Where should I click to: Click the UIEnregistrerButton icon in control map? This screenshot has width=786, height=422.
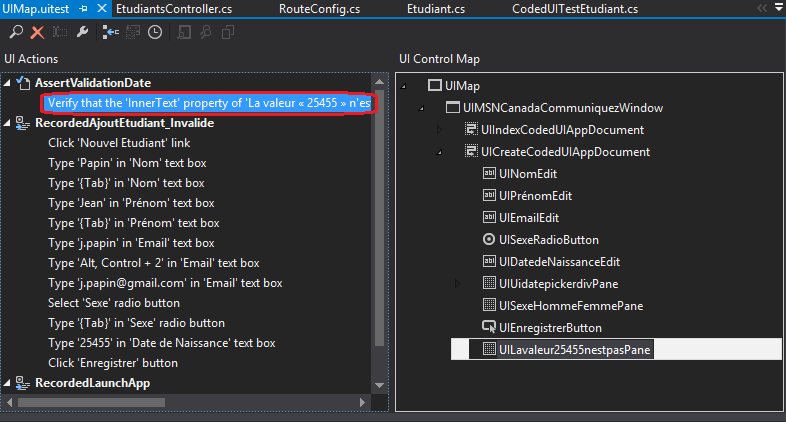[x=489, y=327]
